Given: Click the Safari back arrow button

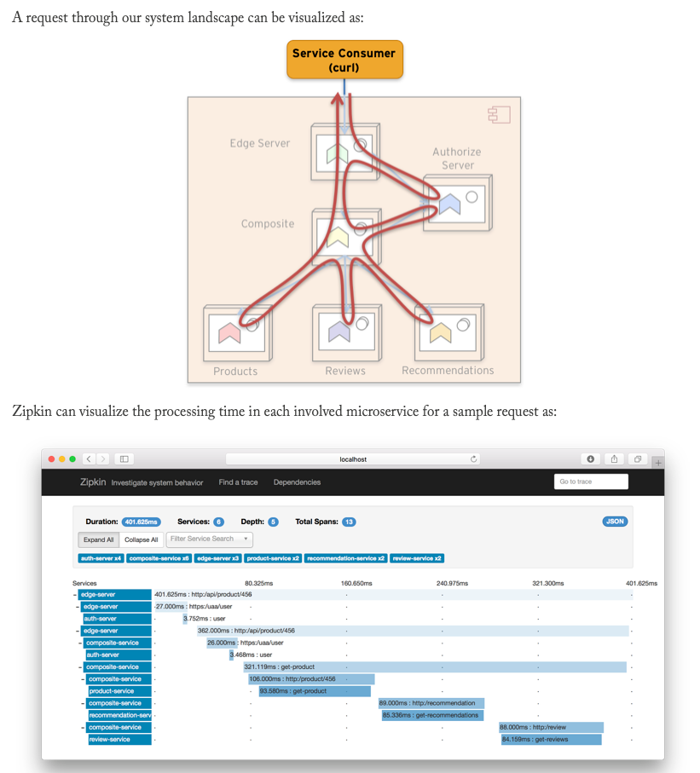Looking at the screenshot, I should coord(89,459).
